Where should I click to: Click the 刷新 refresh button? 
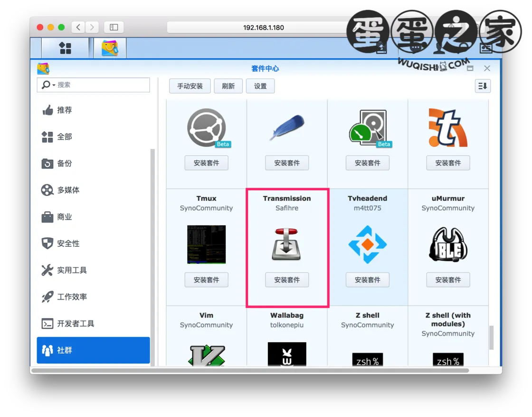tap(228, 86)
